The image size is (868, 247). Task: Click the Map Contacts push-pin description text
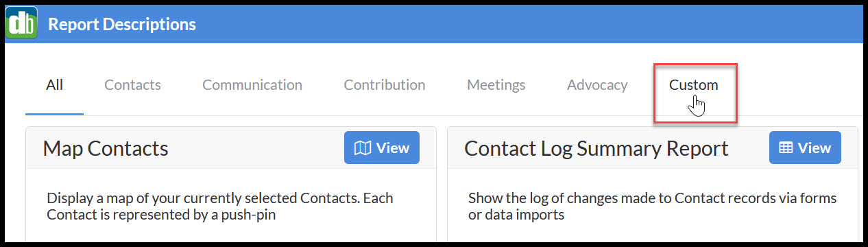click(x=220, y=207)
